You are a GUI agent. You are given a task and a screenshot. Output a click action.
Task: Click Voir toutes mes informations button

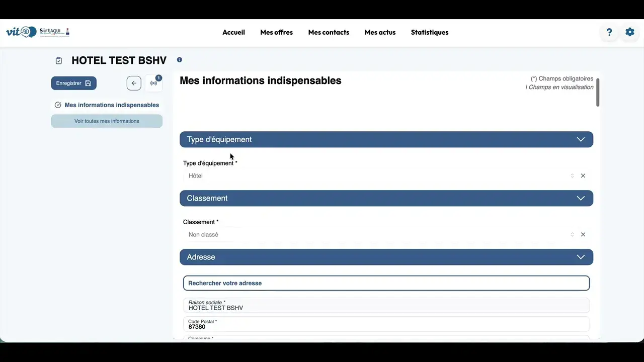(107, 121)
